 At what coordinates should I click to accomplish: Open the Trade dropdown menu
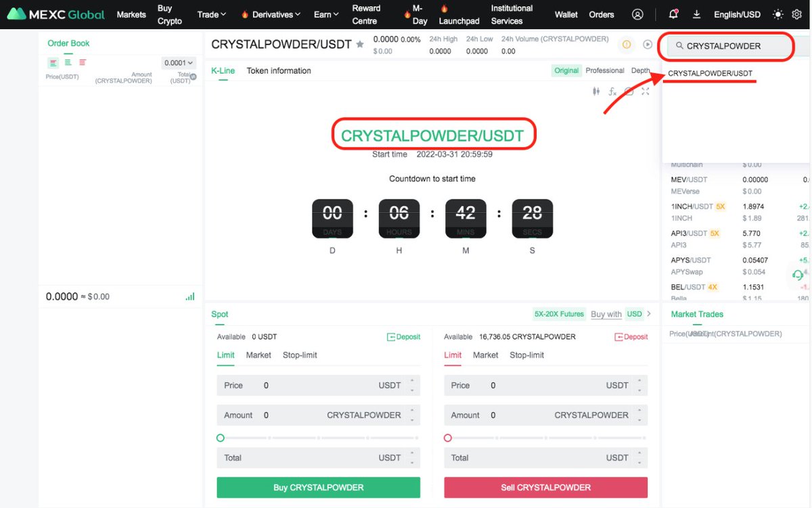212,14
